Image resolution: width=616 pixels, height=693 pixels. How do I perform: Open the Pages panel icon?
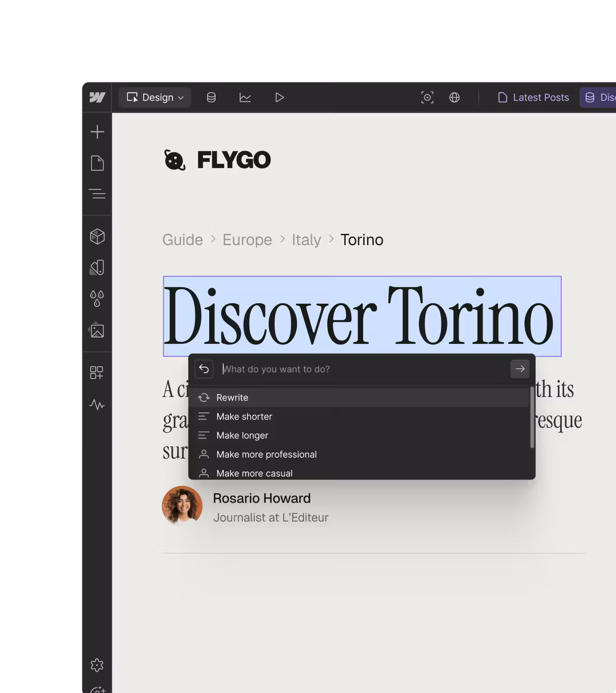click(x=97, y=163)
